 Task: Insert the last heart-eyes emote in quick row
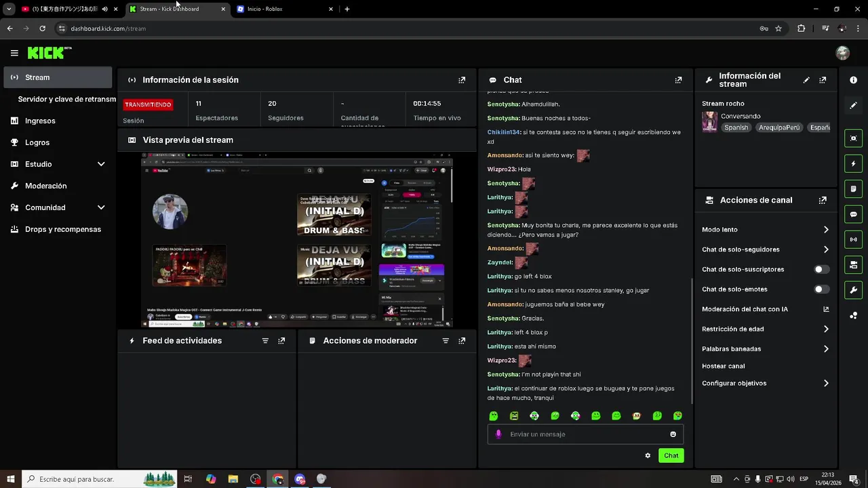point(677,415)
